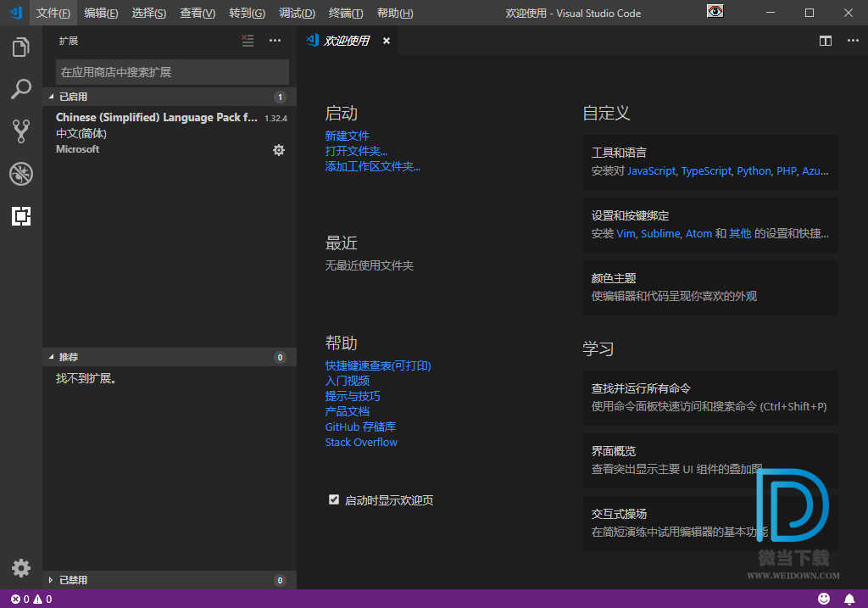This screenshot has height=608, width=868.
Task: Open 查找并运行所有命令 card
Action: point(710,398)
